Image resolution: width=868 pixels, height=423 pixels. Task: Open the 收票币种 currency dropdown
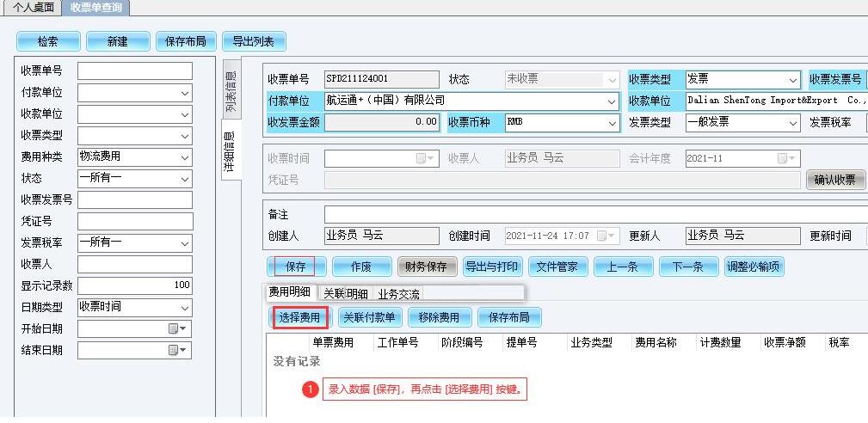[x=613, y=122]
